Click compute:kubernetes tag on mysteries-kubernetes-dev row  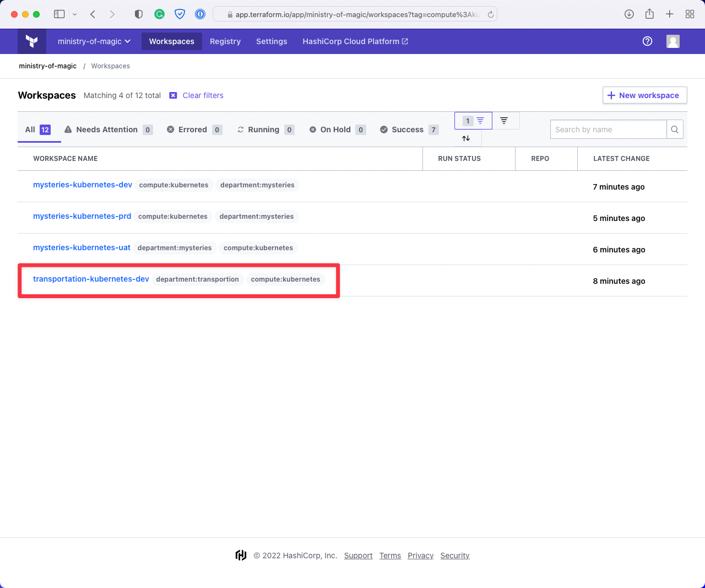[x=174, y=185]
